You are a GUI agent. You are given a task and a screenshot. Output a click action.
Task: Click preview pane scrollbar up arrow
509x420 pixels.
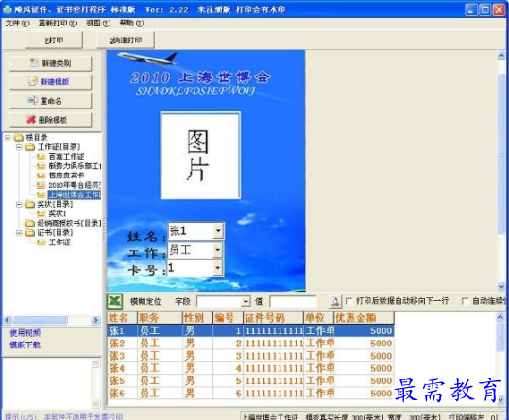(501, 55)
